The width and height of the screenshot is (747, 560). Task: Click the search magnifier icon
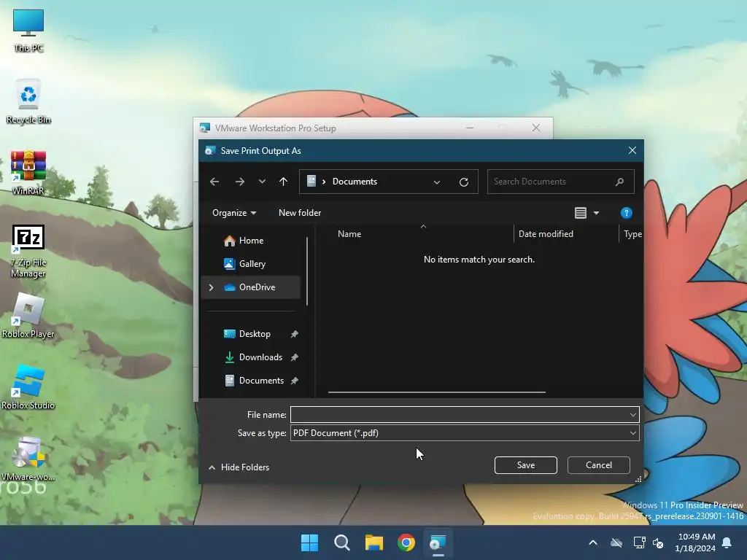[x=619, y=182]
